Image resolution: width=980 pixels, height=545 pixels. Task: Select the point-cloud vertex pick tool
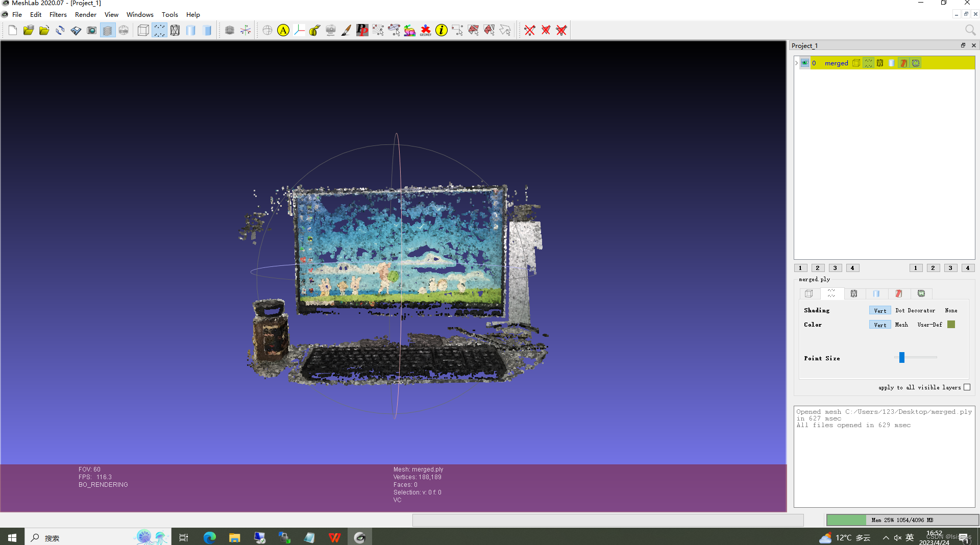[378, 31]
